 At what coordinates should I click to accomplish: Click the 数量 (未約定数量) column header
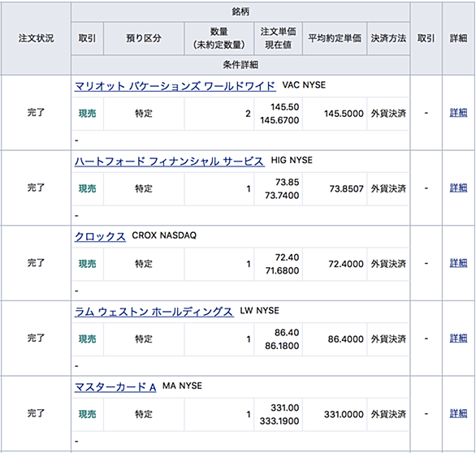coord(219,38)
